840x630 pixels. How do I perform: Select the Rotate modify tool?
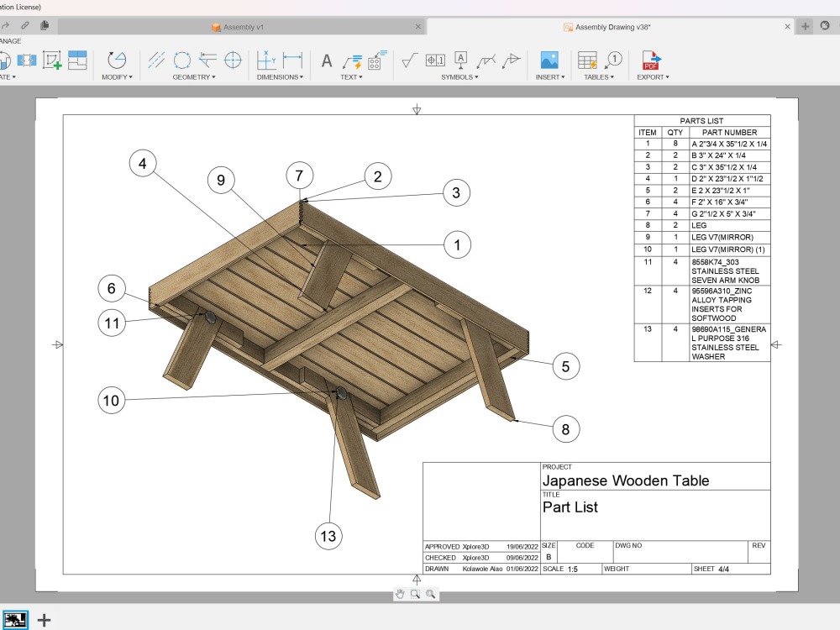pos(116,60)
